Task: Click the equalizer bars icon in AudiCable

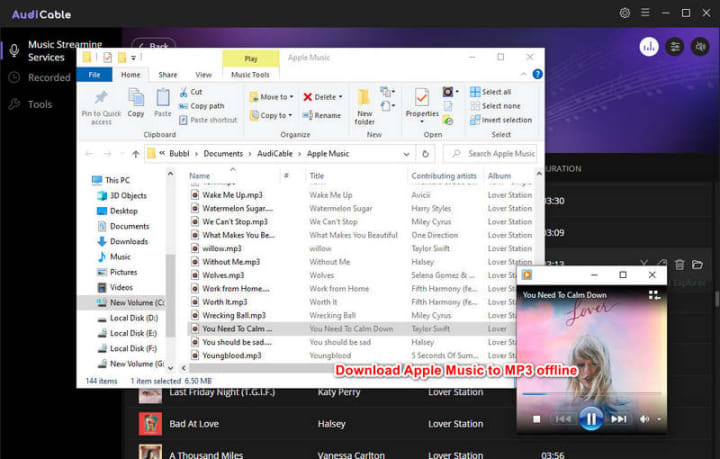Action: pos(649,46)
